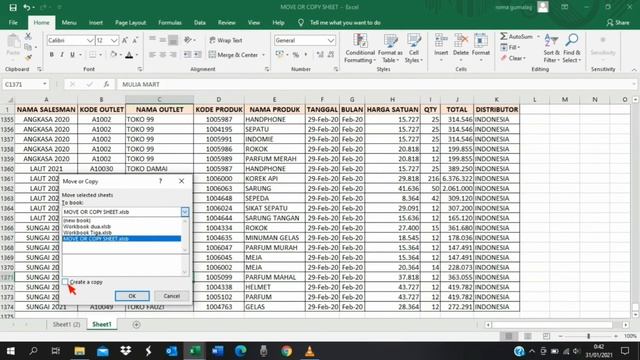Click Page Layout view icon in status bar
The height and width of the screenshot is (360, 640).
(527, 336)
